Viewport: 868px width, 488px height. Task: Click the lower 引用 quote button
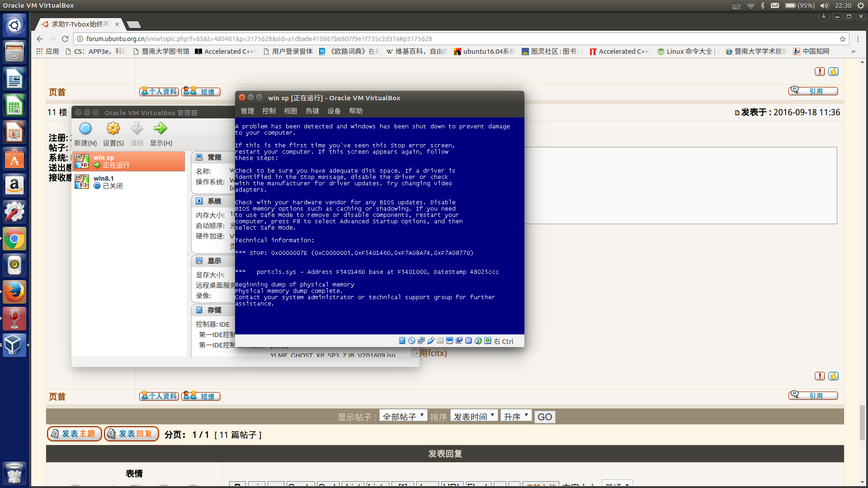point(813,395)
